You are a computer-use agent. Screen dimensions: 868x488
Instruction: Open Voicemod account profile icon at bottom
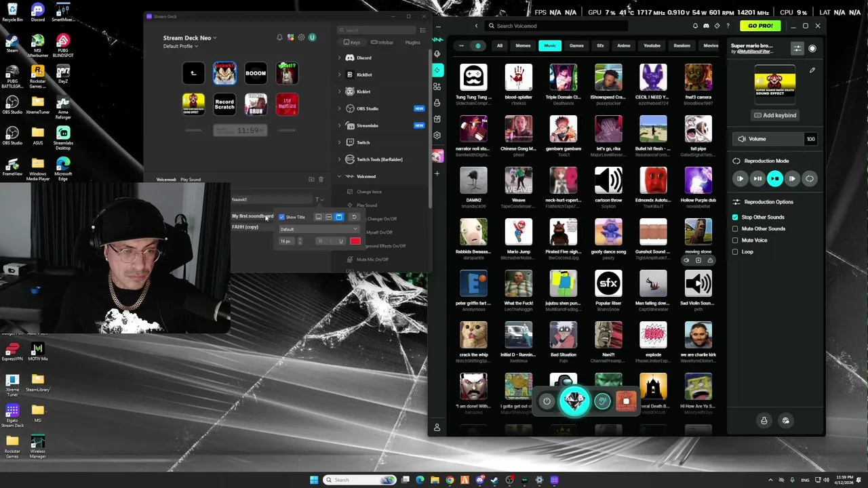pos(437,428)
